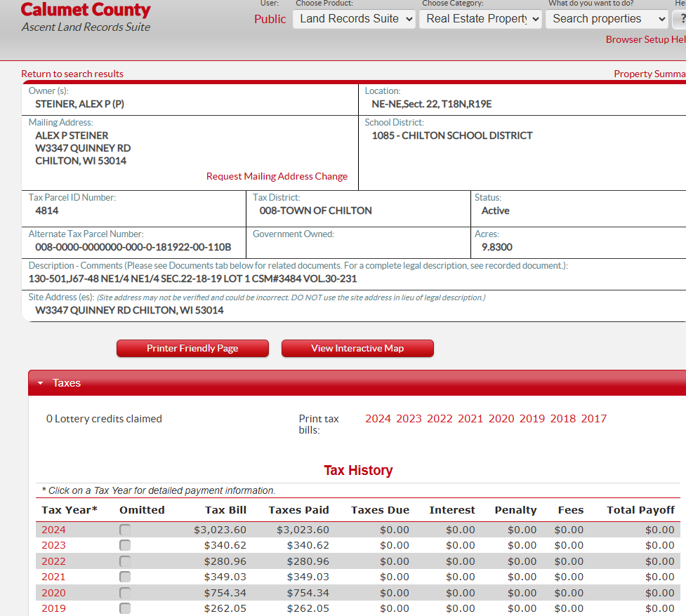Screen dimensions: 686x616
Task: Toggle the Omitted checkbox for 2024
Action: tap(125, 530)
